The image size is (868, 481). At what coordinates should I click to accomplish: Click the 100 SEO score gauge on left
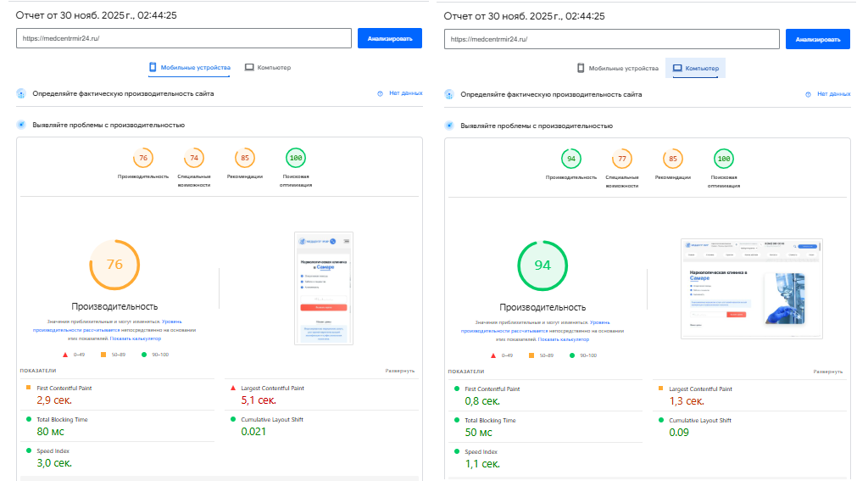click(296, 158)
